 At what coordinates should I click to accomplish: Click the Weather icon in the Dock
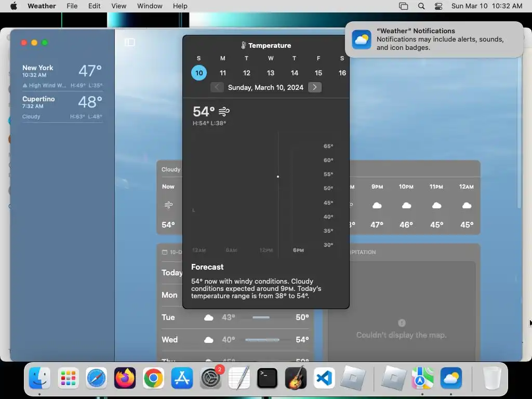click(x=451, y=378)
